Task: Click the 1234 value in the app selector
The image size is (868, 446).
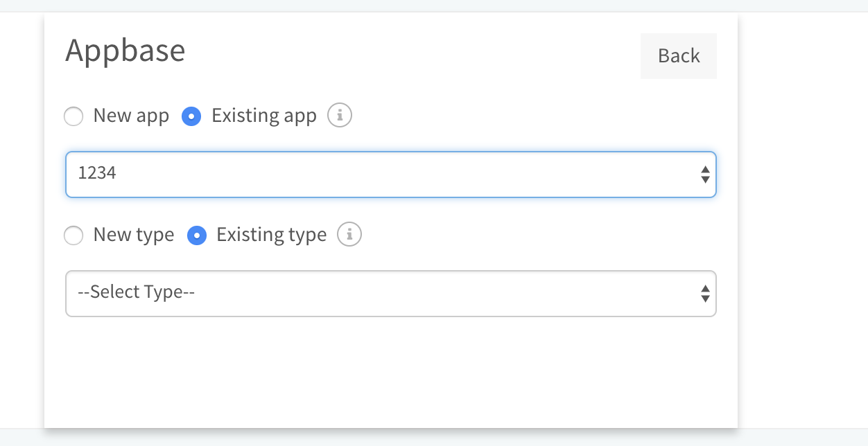Action: coord(97,173)
